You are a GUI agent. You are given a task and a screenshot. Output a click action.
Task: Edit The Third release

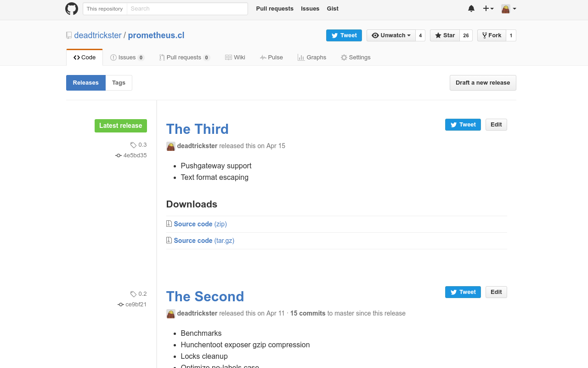pyautogui.click(x=496, y=125)
